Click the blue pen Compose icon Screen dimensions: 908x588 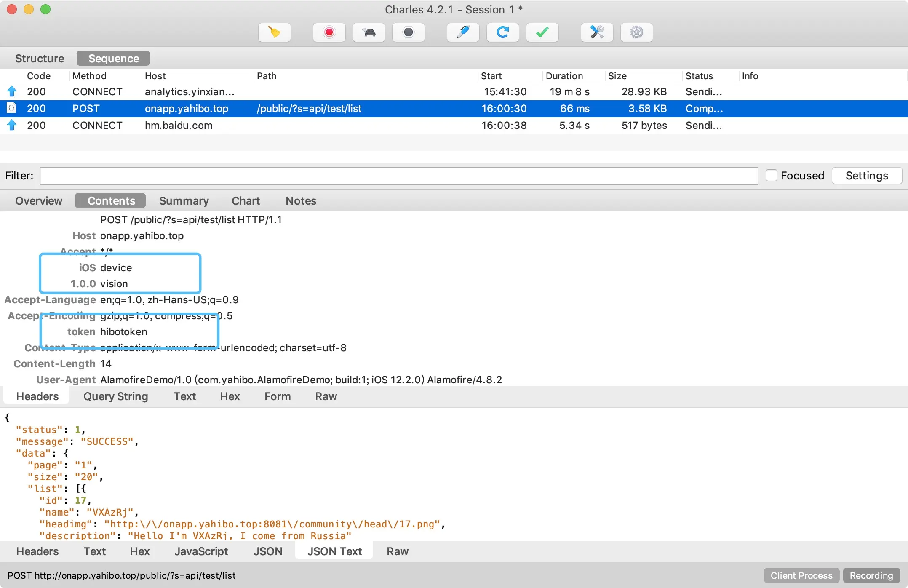pyautogui.click(x=463, y=32)
